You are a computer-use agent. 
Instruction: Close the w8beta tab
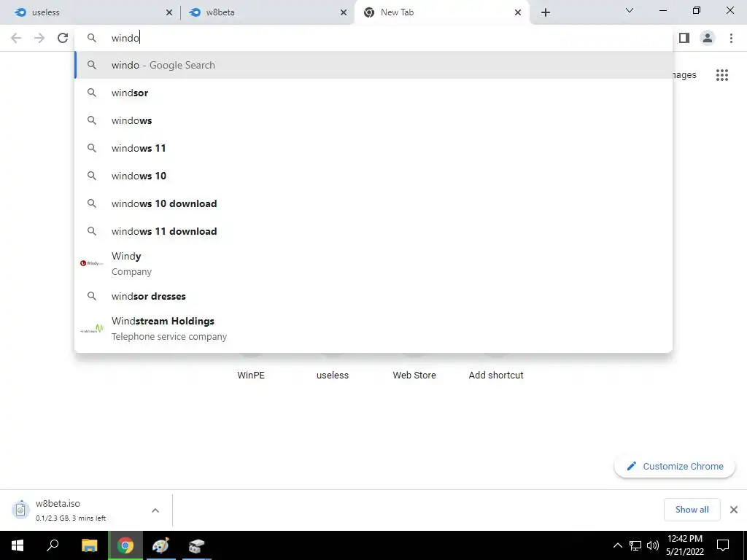pyautogui.click(x=344, y=12)
